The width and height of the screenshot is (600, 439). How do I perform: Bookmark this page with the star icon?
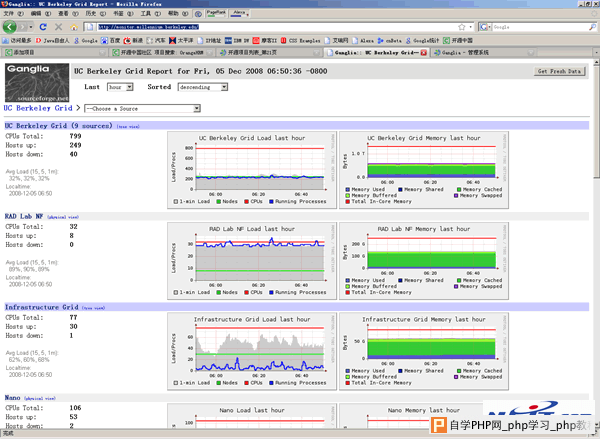462,27
